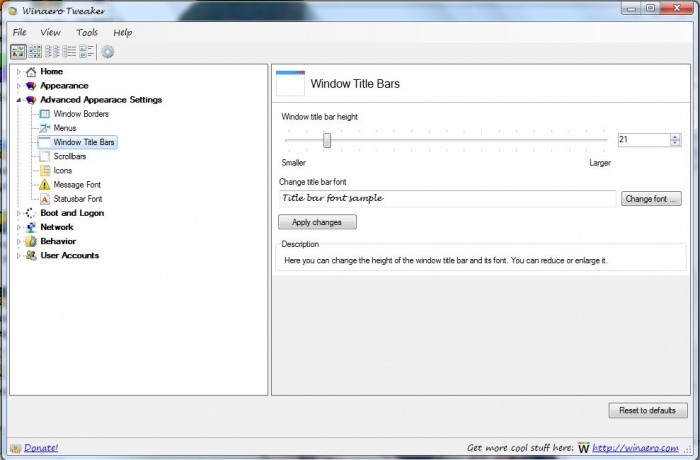Click the Appearance palette icon
Image resolution: width=700 pixels, height=460 pixels.
pyautogui.click(x=31, y=86)
